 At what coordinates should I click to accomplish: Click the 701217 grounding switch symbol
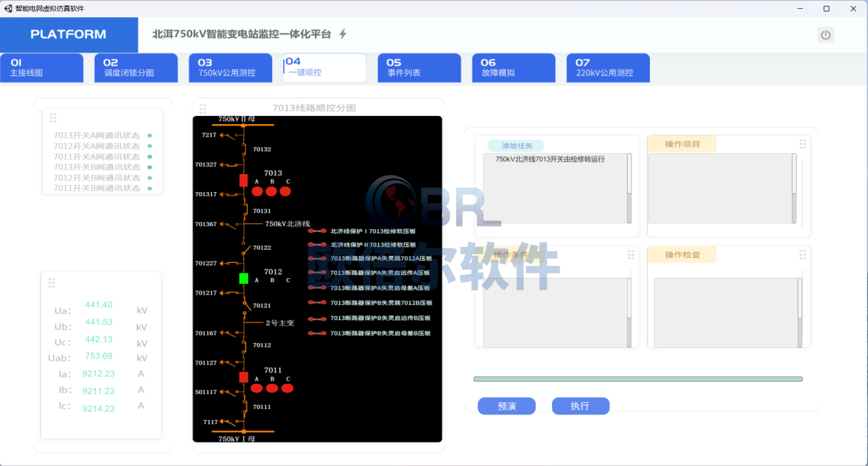(231, 293)
